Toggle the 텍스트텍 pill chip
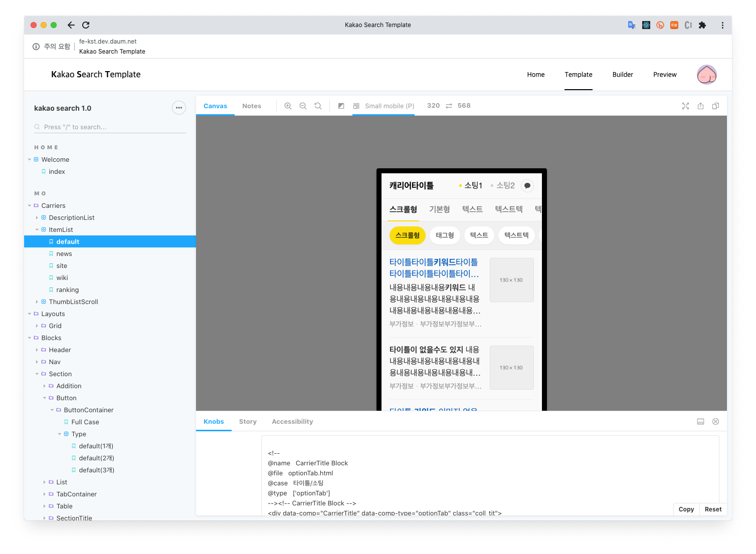 coord(516,235)
